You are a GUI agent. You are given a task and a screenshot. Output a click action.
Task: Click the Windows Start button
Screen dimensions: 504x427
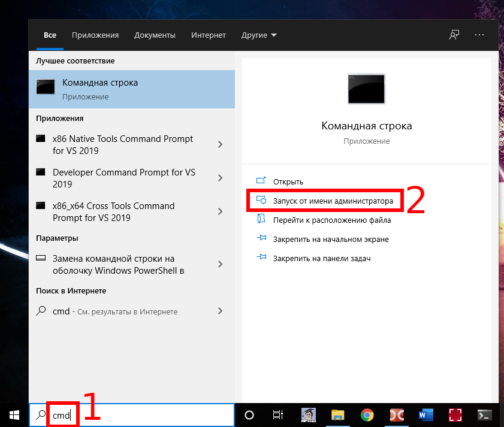pos(14,415)
